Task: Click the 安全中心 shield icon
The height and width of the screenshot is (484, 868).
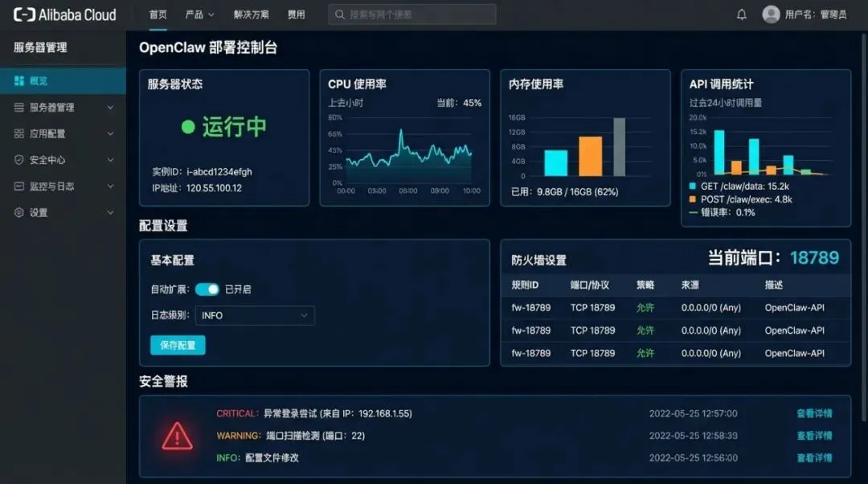Action: pyautogui.click(x=18, y=160)
